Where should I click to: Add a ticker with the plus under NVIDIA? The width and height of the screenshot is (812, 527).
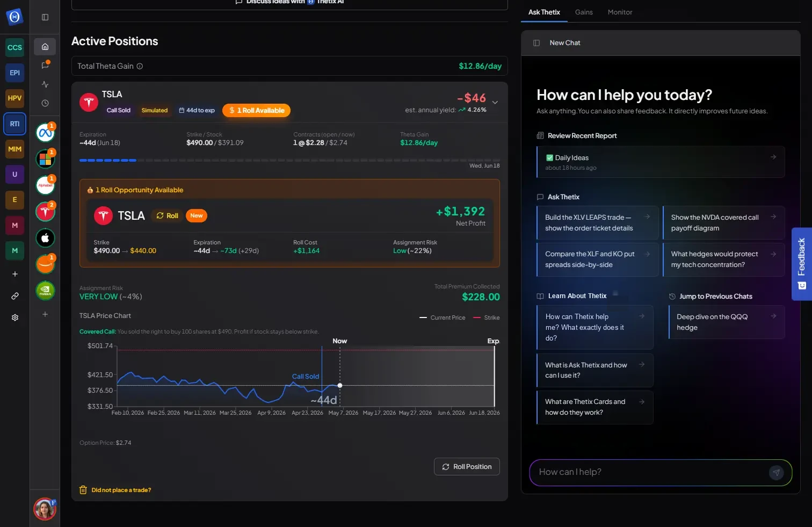tap(45, 314)
